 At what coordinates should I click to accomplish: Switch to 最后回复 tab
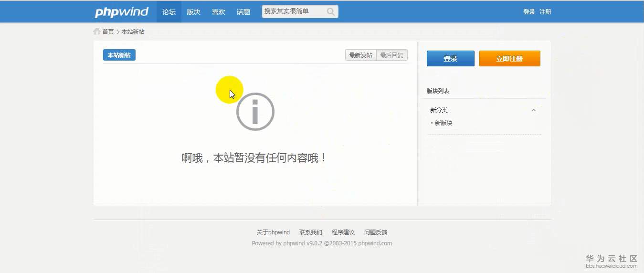(392, 55)
